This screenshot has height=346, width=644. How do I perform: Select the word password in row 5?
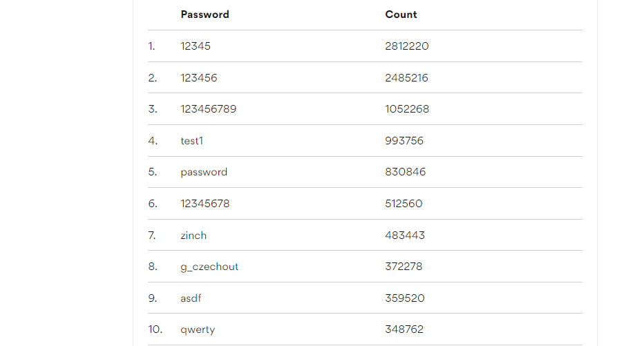pyautogui.click(x=204, y=172)
